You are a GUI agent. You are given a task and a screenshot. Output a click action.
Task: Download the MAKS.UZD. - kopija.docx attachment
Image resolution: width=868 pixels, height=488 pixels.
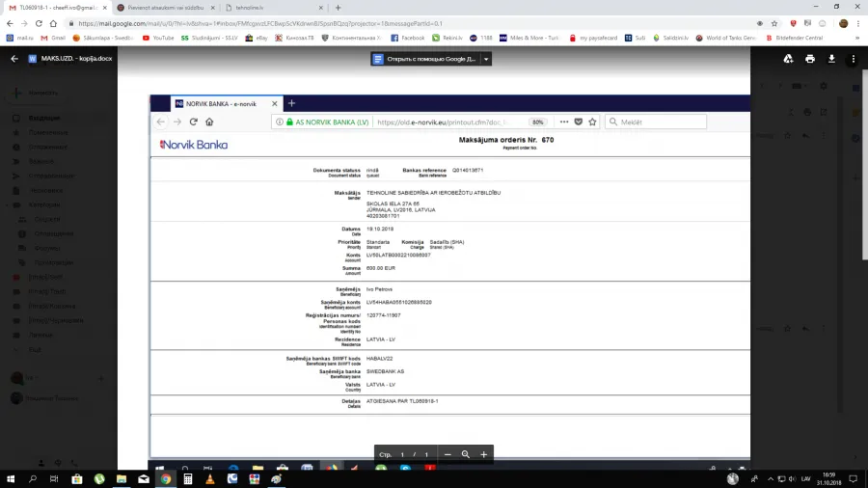click(831, 59)
